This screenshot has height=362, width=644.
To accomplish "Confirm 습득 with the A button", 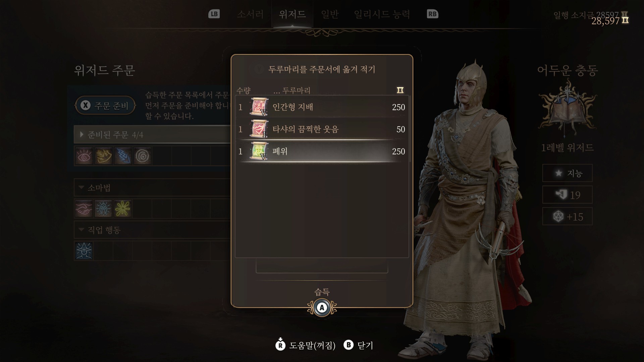I will coord(322,307).
